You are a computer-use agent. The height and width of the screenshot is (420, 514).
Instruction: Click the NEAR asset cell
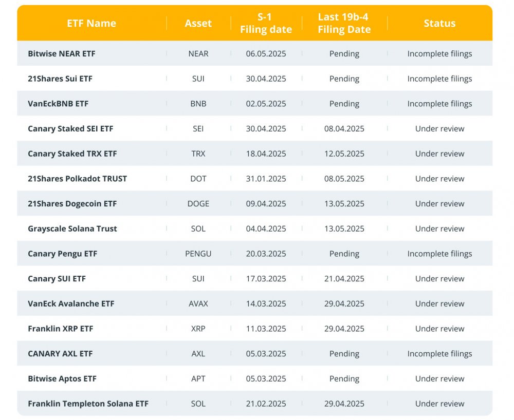tap(198, 54)
